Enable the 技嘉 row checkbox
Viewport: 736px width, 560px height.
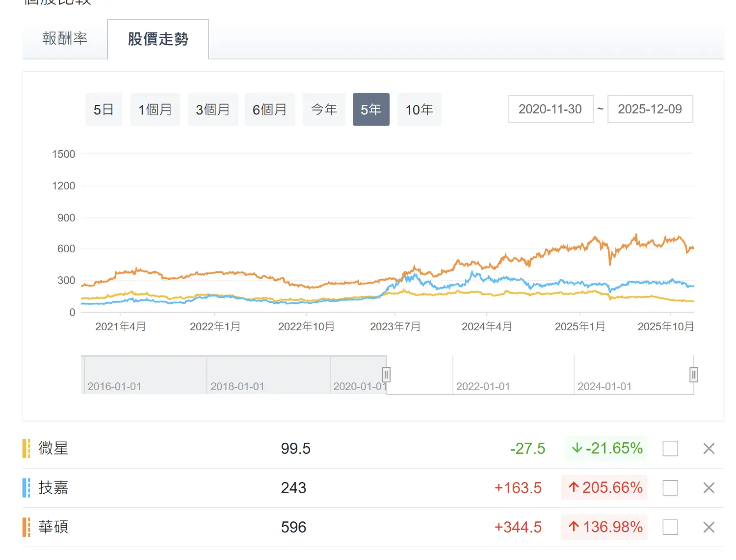pos(670,488)
